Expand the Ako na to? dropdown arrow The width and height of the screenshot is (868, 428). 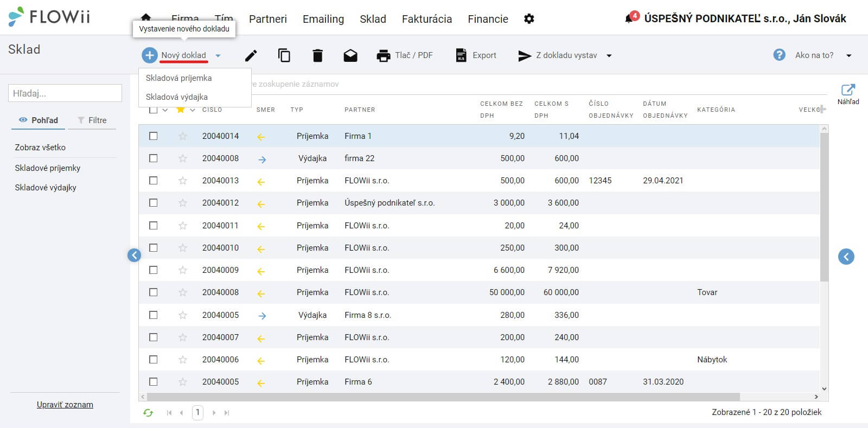849,55
